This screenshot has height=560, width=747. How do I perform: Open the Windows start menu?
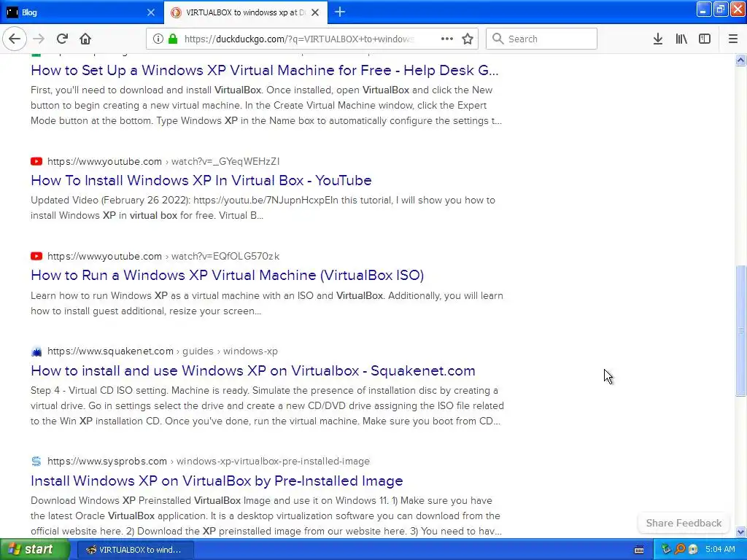click(35, 550)
